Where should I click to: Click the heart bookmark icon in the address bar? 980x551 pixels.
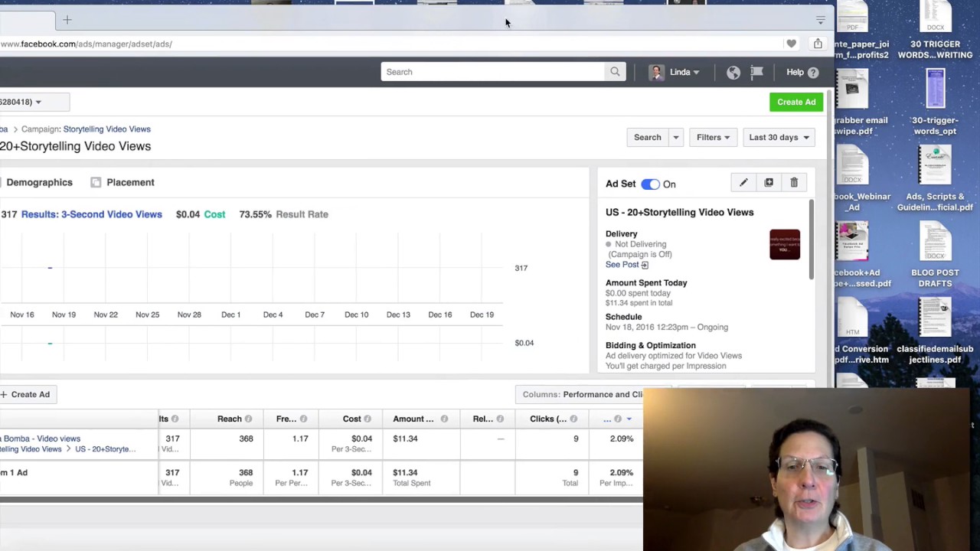pos(792,44)
